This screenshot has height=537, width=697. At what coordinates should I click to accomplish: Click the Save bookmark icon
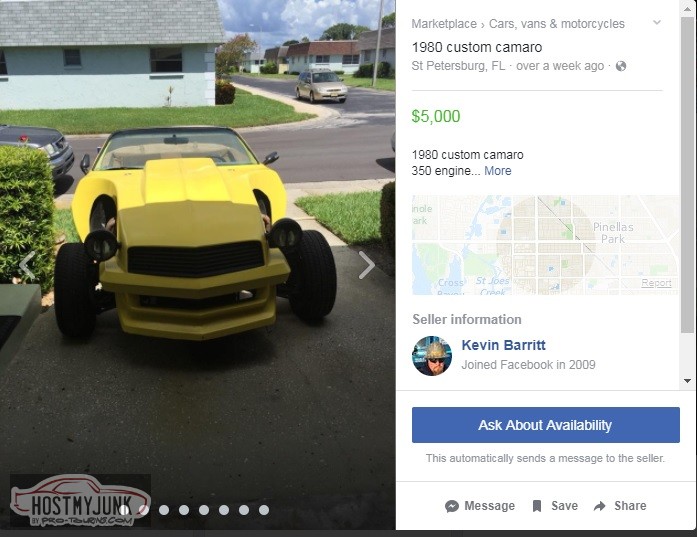click(537, 506)
